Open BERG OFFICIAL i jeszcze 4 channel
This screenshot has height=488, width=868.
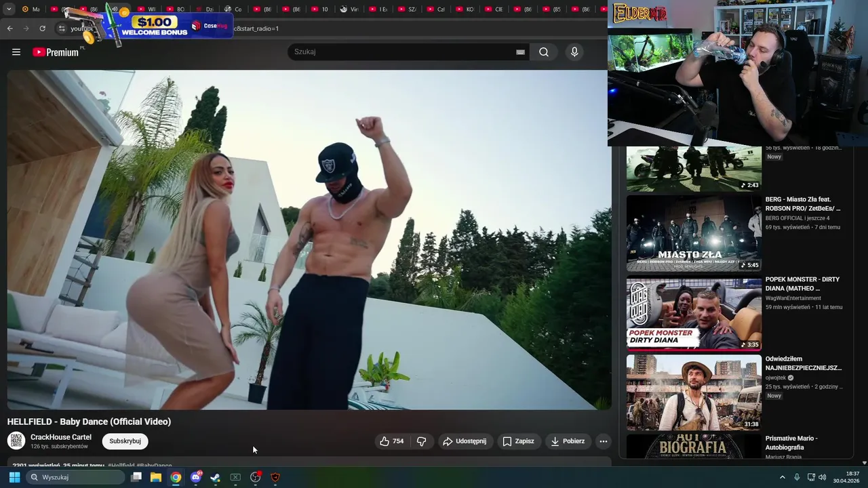[x=797, y=218]
